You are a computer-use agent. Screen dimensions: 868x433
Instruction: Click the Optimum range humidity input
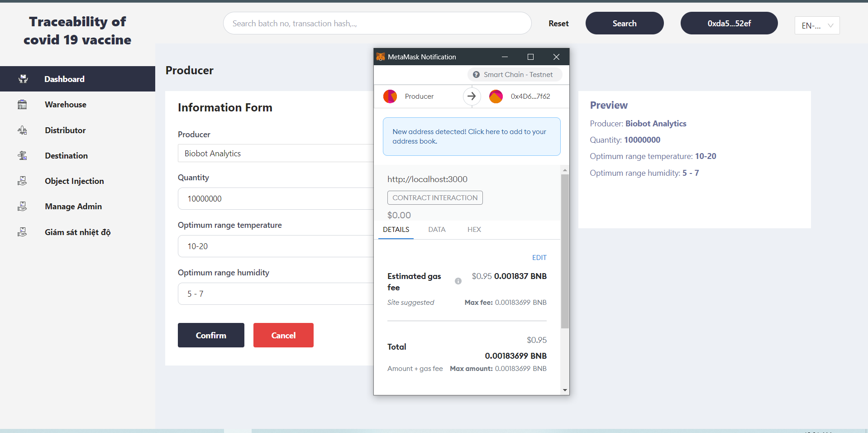pos(276,294)
